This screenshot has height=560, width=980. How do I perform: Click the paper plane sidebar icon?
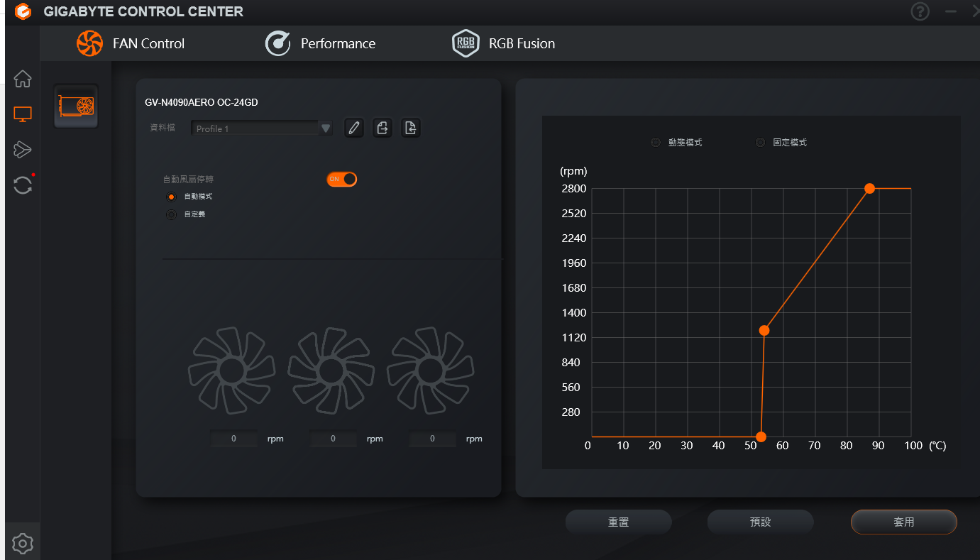point(23,150)
